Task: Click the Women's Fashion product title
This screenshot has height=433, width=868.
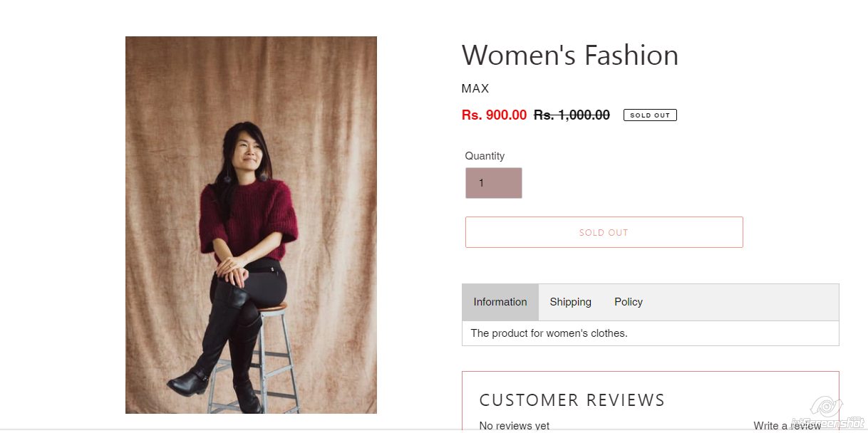Action: point(569,56)
